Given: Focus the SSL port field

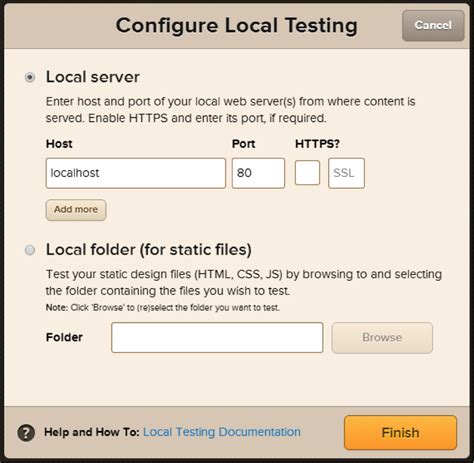Looking at the screenshot, I should (346, 173).
